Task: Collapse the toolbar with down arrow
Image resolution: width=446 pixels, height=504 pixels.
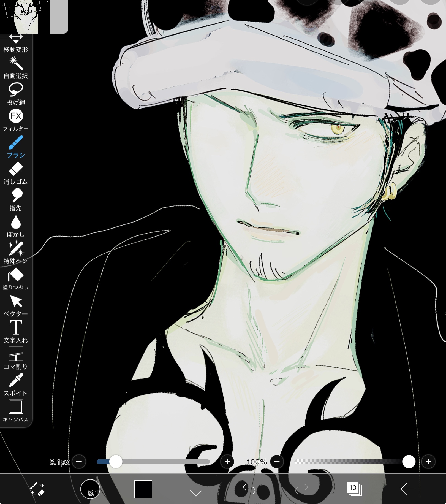Action: [196, 489]
